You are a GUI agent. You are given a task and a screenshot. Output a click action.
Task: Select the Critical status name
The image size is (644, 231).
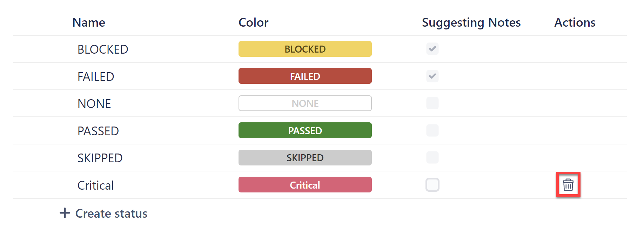(95, 185)
